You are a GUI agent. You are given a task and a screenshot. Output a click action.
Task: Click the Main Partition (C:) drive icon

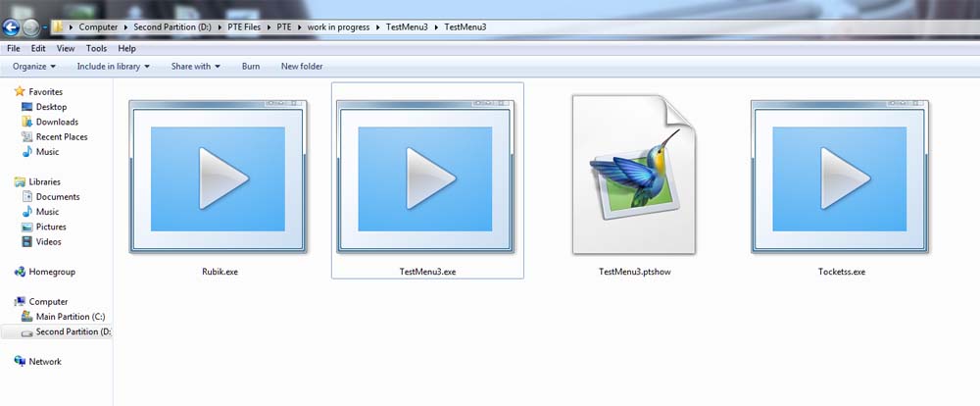coord(26,317)
